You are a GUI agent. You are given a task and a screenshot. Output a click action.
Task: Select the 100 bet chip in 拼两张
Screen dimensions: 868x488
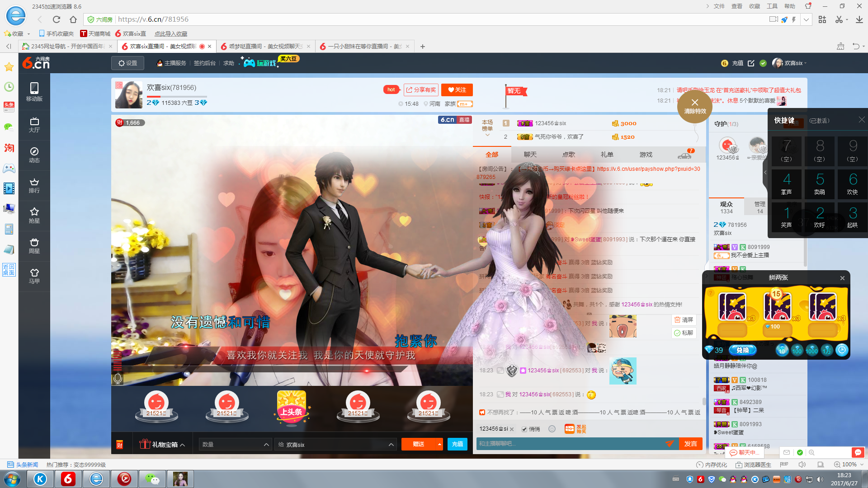tap(797, 350)
